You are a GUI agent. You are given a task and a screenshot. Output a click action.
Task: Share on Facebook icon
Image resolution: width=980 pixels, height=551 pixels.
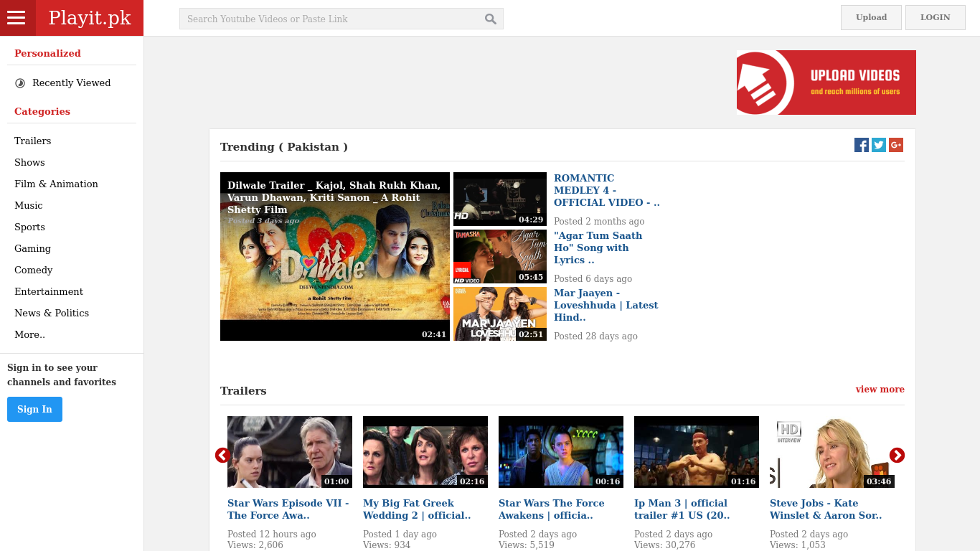click(x=862, y=145)
